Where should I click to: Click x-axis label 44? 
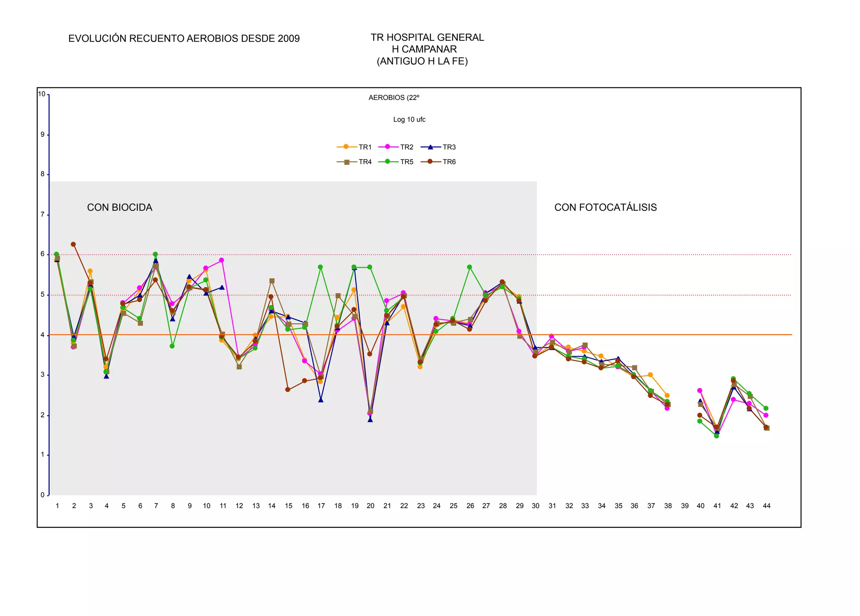point(766,506)
